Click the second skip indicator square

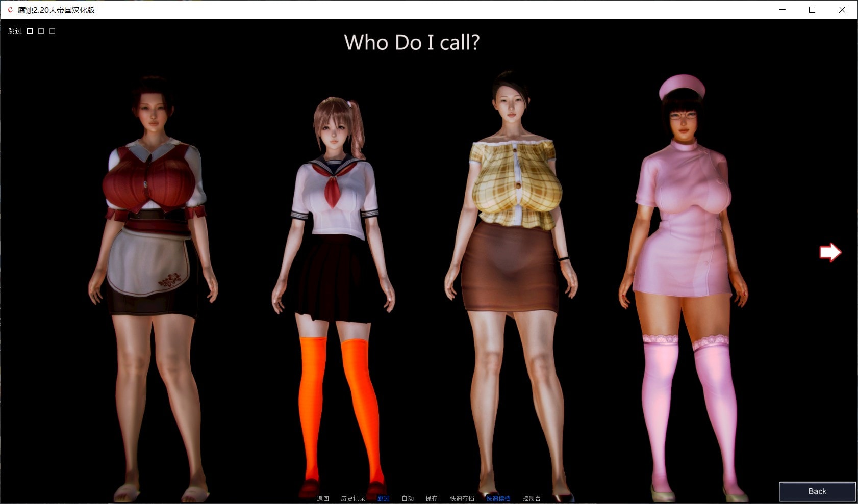41,31
